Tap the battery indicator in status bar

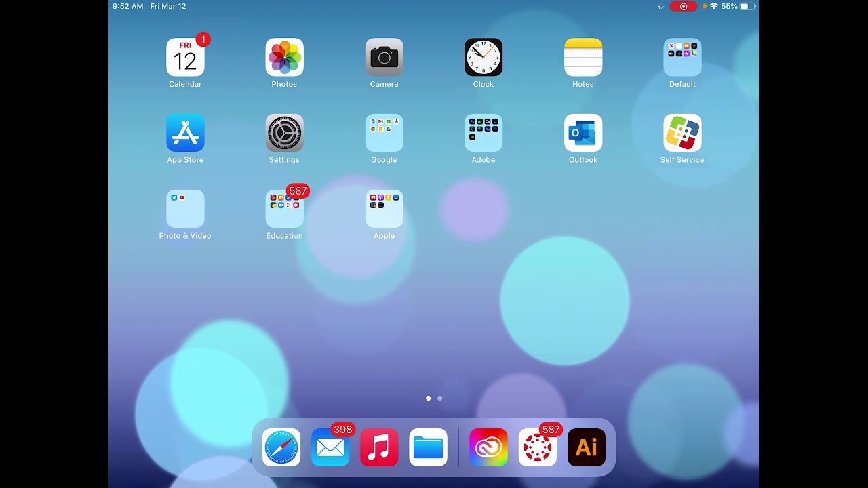coord(747,6)
